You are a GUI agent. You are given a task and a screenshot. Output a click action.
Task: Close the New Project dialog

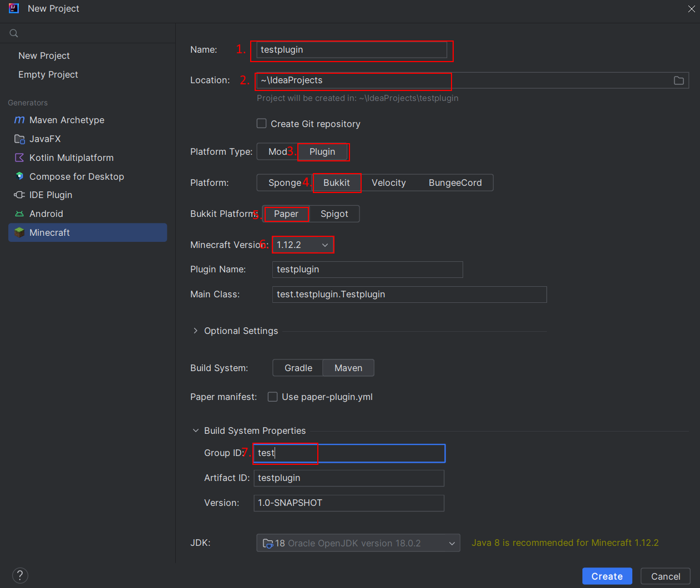(x=691, y=9)
